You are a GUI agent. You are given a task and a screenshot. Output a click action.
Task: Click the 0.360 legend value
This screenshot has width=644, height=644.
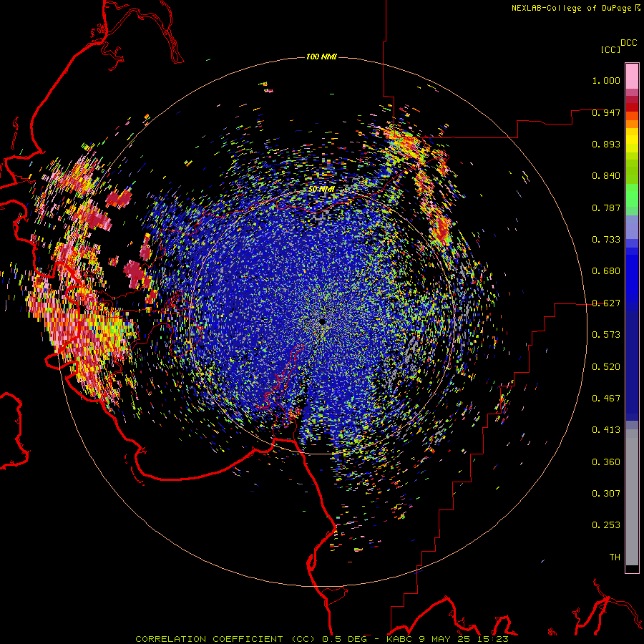click(x=606, y=462)
